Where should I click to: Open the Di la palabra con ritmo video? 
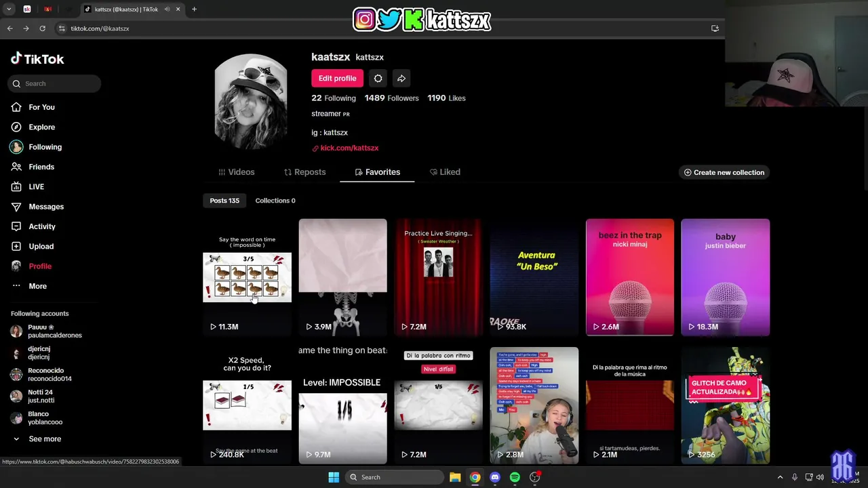tap(438, 405)
